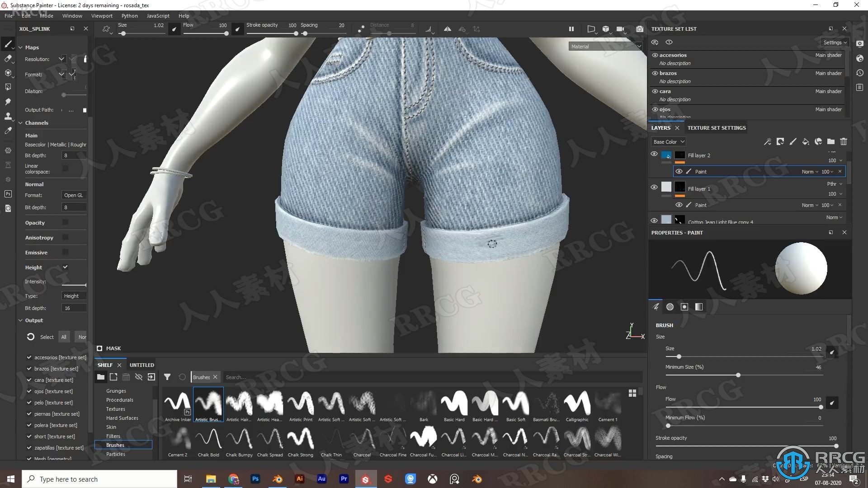Click the Select All button in Mask

click(64, 337)
